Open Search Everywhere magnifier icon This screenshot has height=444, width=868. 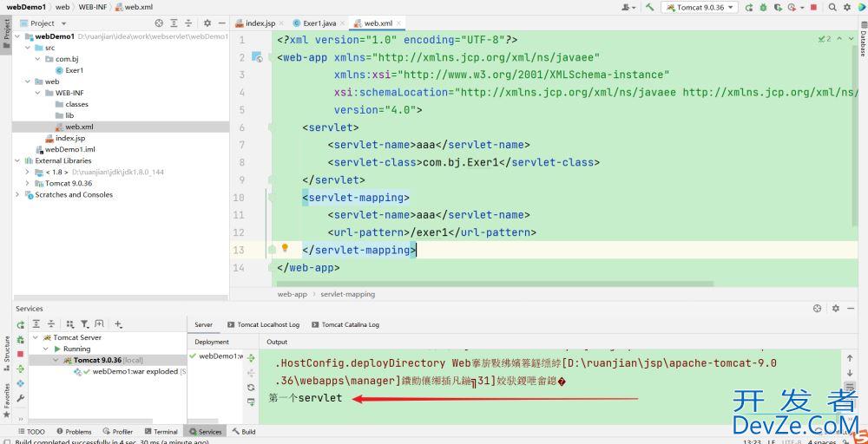click(832, 7)
